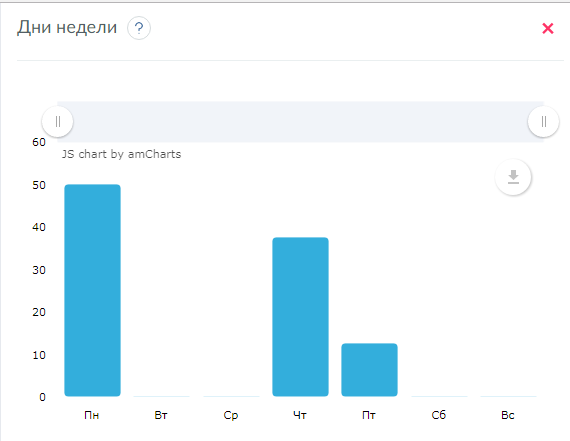
Task: Click the 60 value axis label
Action: pos(39,142)
